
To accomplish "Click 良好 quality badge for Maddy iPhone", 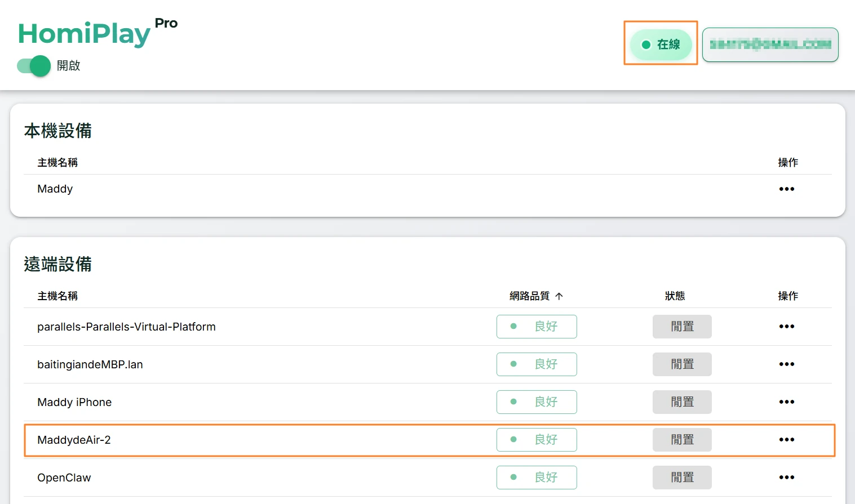I will point(537,402).
